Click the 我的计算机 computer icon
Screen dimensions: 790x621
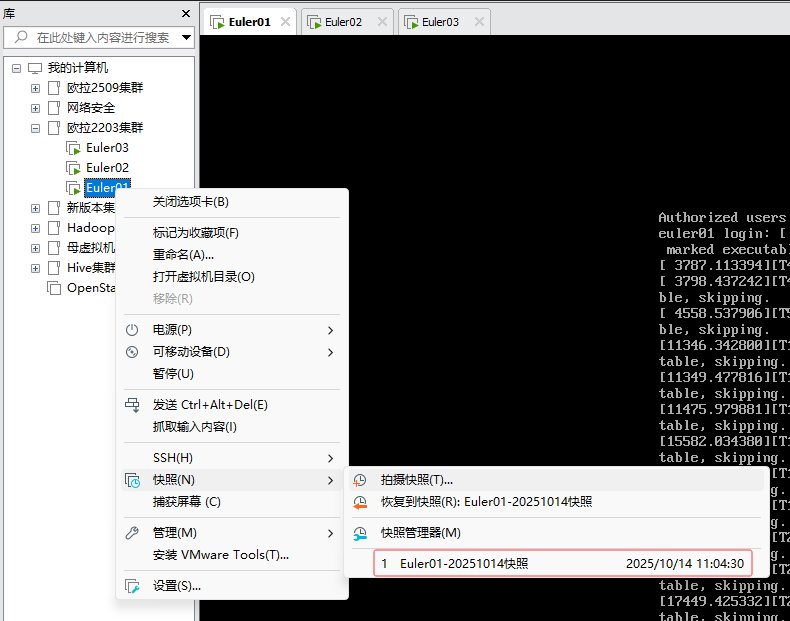(35, 68)
